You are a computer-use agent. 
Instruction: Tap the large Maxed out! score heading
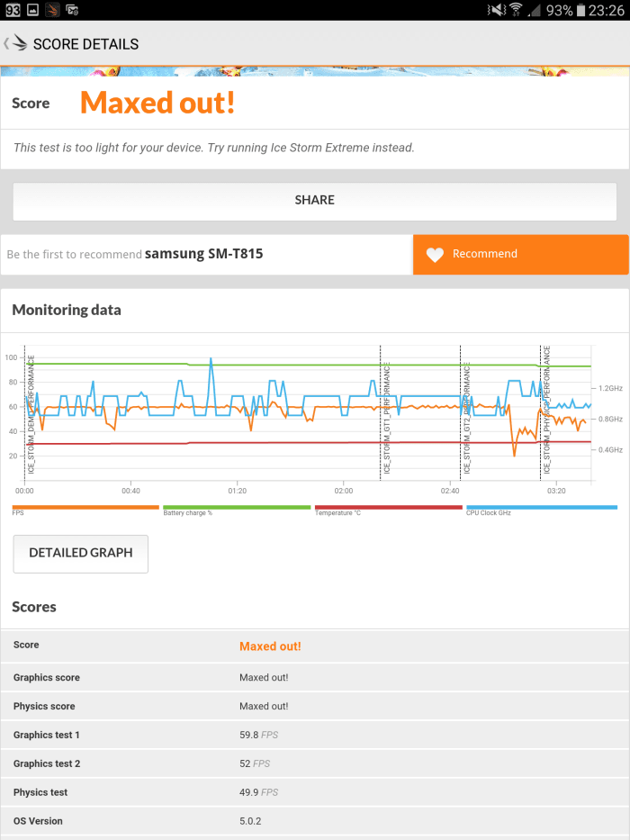pyautogui.click(x=157, y=103)
